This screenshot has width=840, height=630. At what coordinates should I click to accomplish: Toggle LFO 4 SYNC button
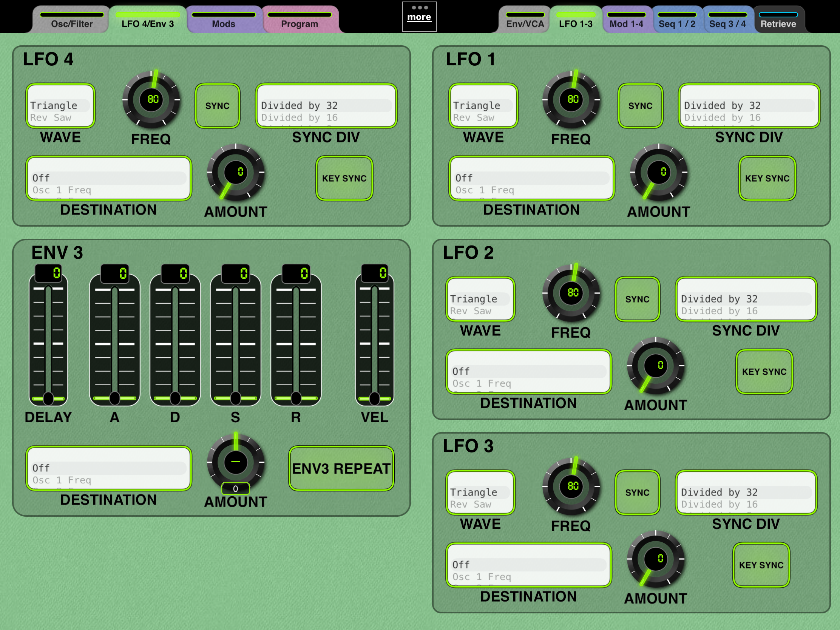pyautogui.click(x=217, y=106)
